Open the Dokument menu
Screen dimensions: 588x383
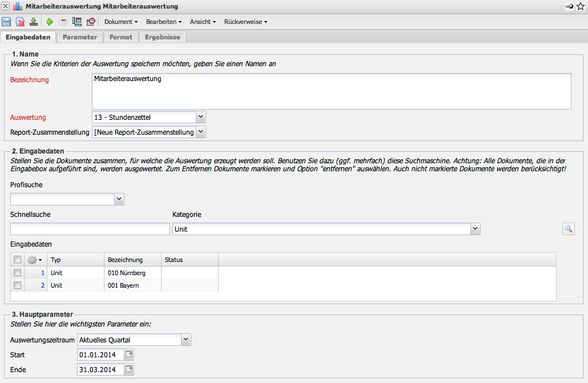tap(121, 22)
